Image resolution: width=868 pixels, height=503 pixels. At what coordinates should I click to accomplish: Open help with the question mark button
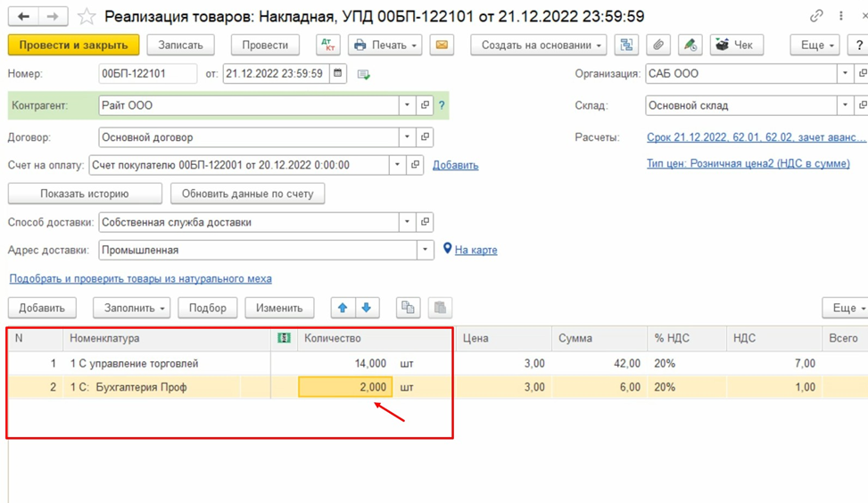point(858,45)
